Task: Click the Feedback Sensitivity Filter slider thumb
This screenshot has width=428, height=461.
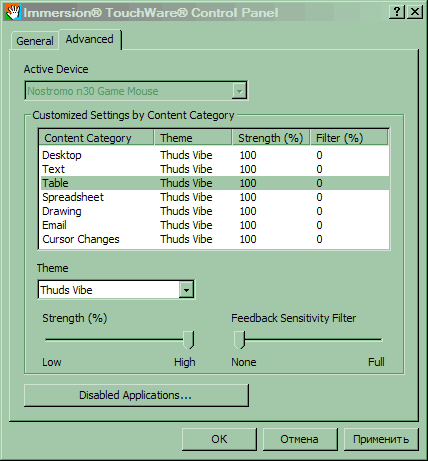Action: point(239,340)
